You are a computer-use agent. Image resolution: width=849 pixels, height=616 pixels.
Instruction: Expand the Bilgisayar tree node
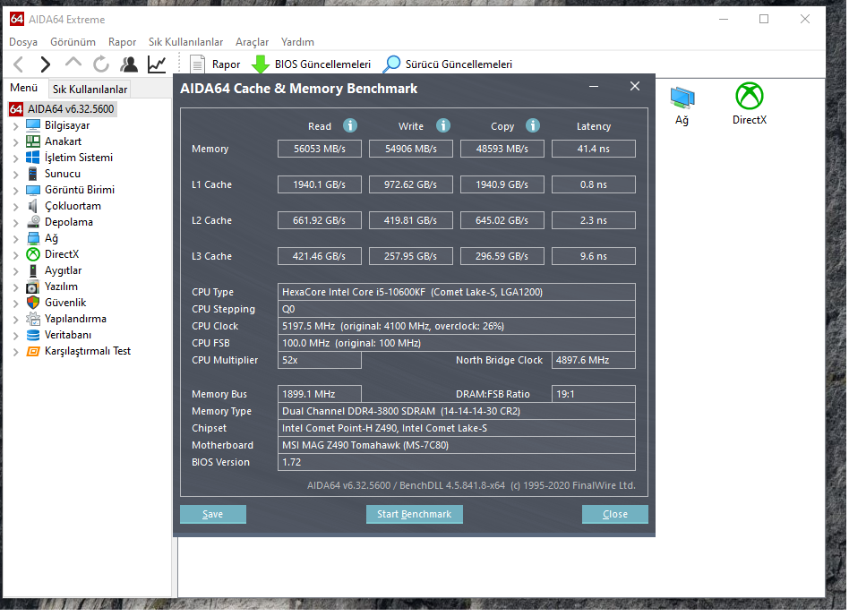(x=16, y=126)
